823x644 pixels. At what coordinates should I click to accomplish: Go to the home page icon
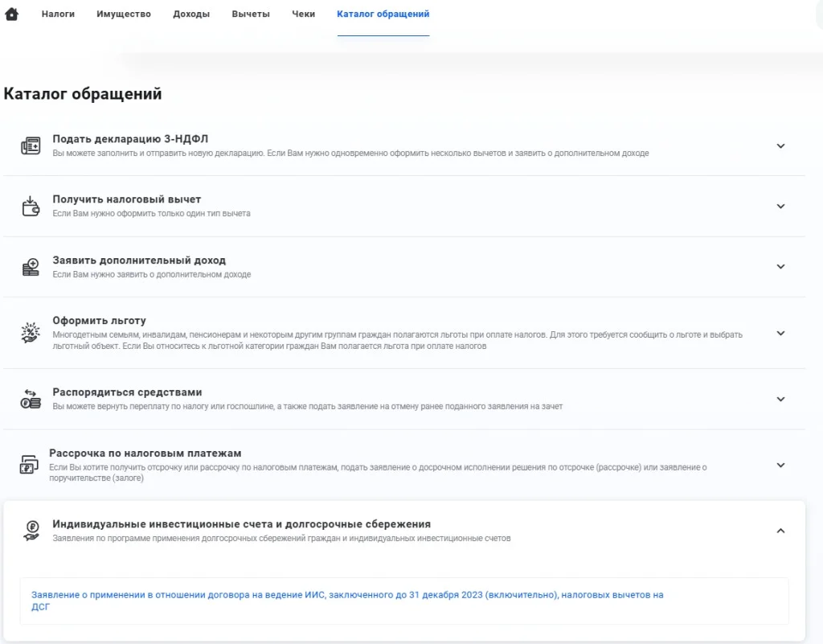[x=11, y=14]
